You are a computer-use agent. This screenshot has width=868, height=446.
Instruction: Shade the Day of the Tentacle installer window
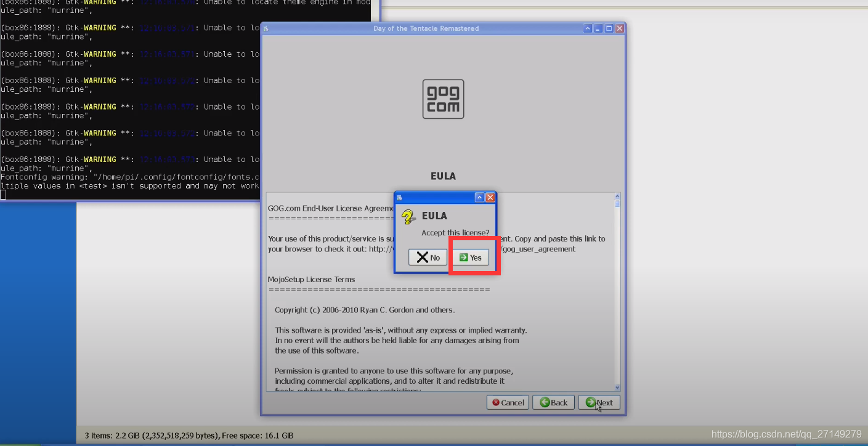(588, 28)
